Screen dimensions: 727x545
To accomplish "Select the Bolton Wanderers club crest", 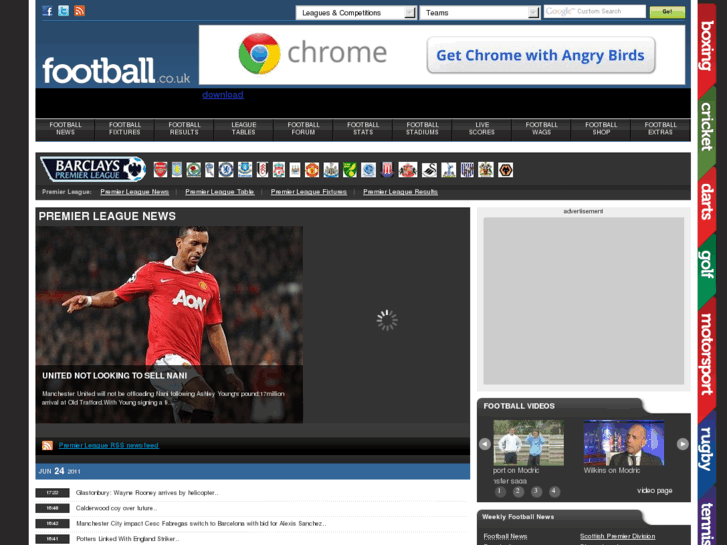I will point(210,170).
